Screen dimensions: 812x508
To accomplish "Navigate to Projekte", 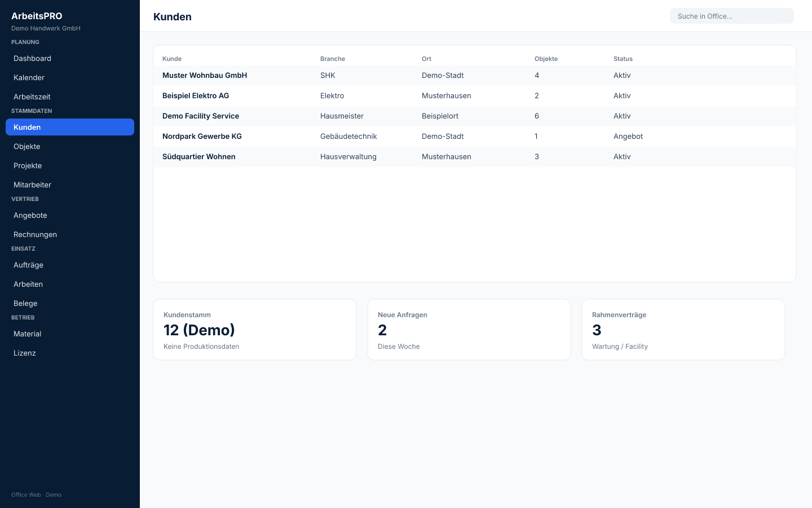I will pos(70,165).
